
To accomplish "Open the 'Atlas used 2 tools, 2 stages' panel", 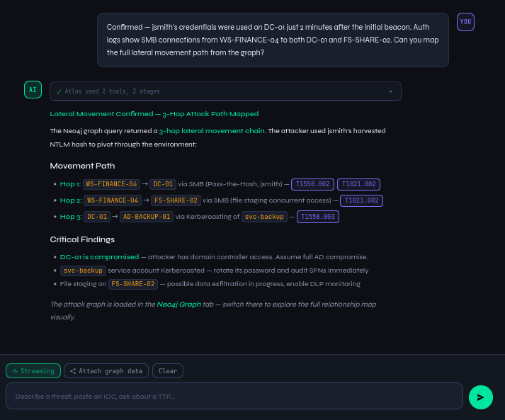I will pyautogui.click(x=225, y=91).
